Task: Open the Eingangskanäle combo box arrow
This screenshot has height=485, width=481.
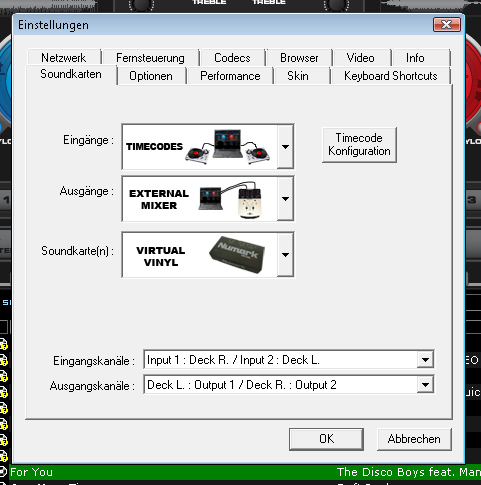Action: (x=425, y=360)
